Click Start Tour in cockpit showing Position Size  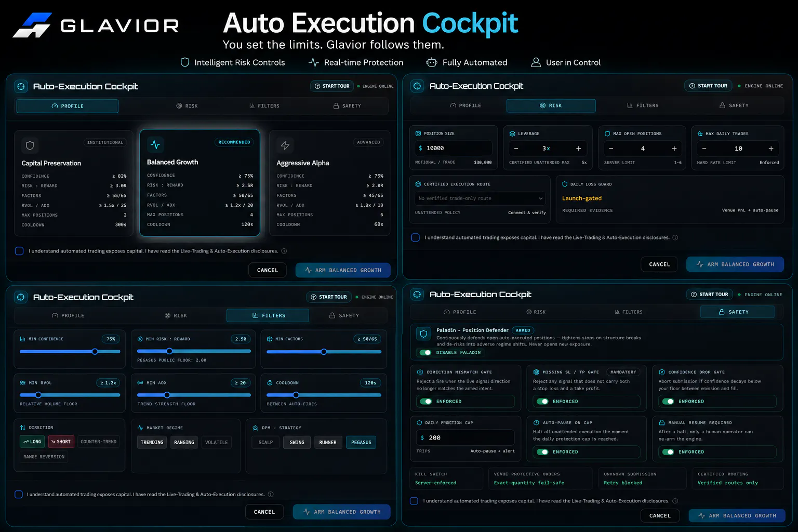708,86
